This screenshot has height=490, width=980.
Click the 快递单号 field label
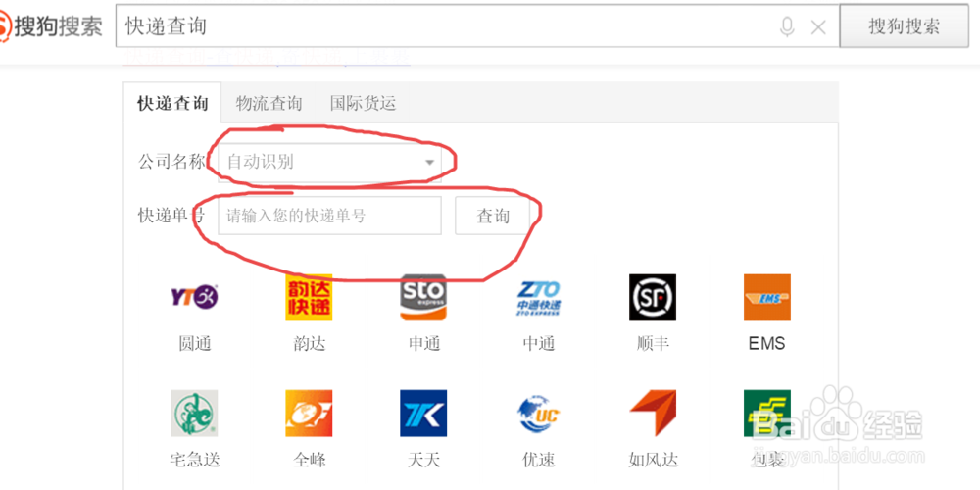coord(171,216)
